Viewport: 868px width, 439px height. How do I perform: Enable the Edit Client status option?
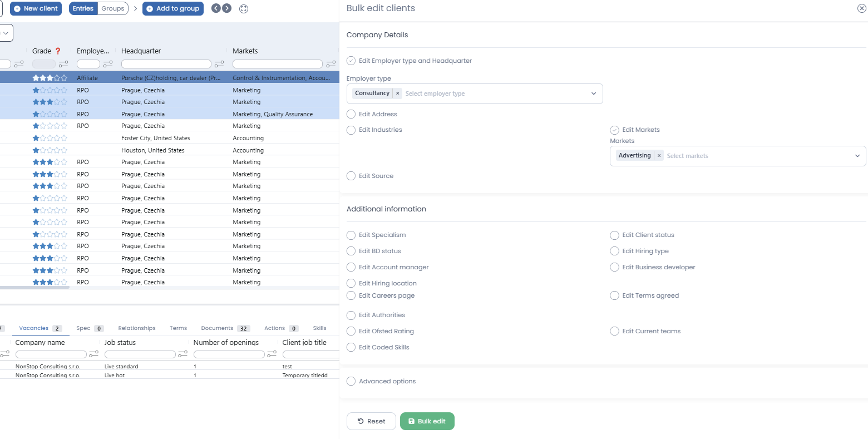tap(614, 235)
